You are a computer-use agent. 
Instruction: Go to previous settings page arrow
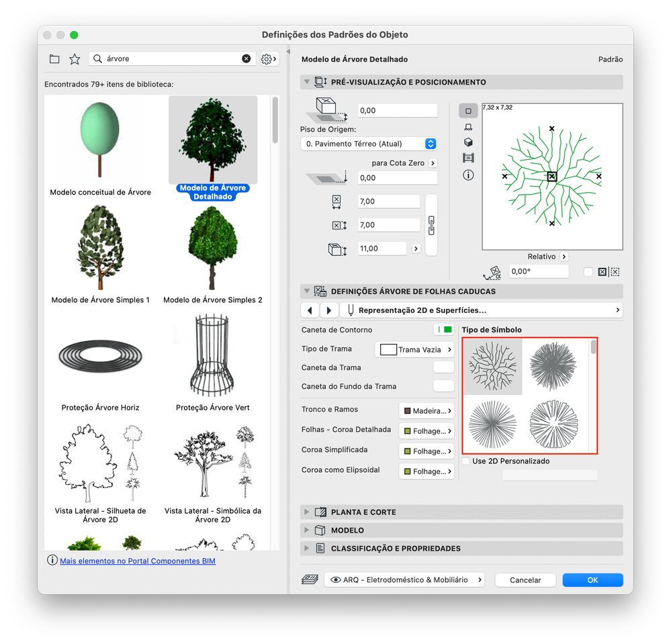[310, 310]
